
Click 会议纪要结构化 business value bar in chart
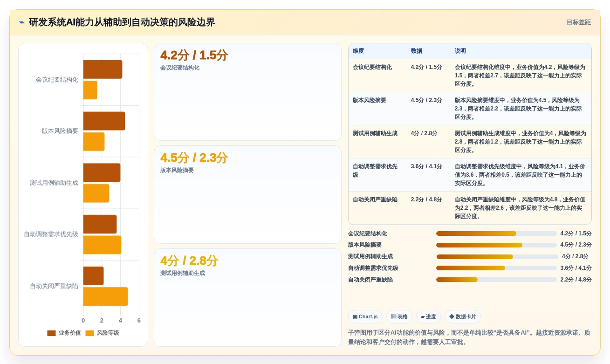(103, 69)
